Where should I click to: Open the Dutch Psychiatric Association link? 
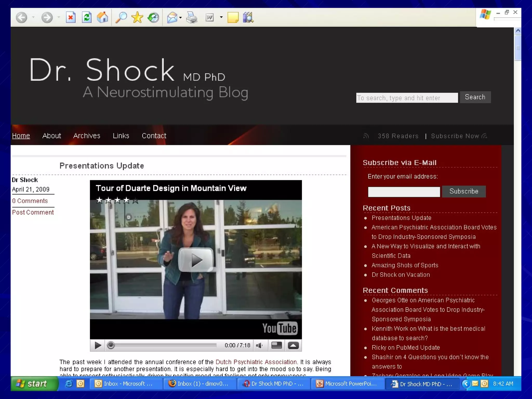(256, 362)
